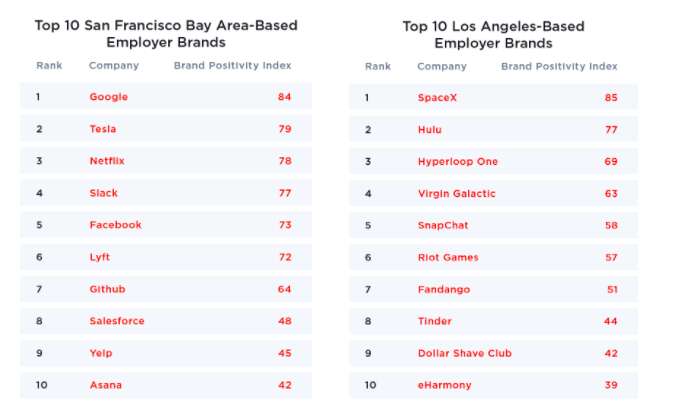The image size is (686, 419).
Task: Click the Asana company link
Action: (105, 385)
